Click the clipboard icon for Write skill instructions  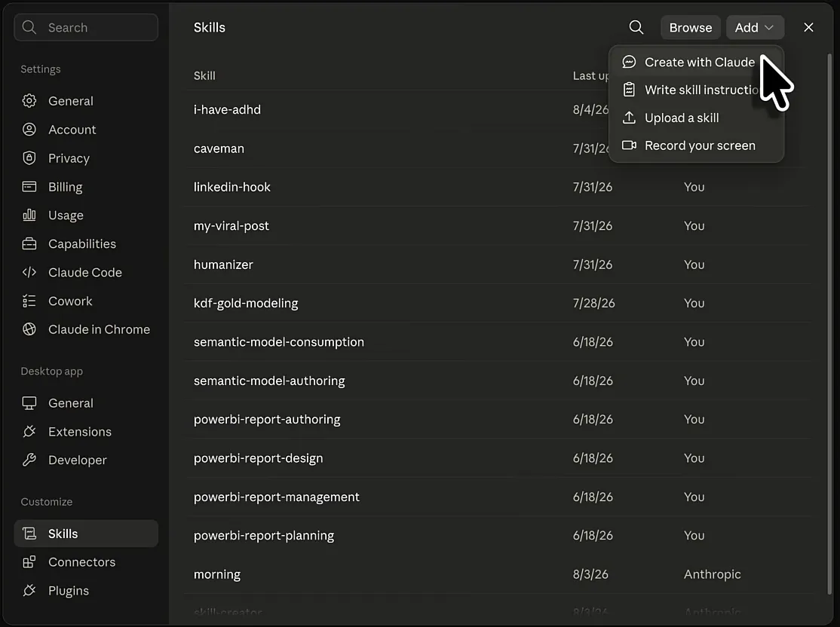coord(629,90)
